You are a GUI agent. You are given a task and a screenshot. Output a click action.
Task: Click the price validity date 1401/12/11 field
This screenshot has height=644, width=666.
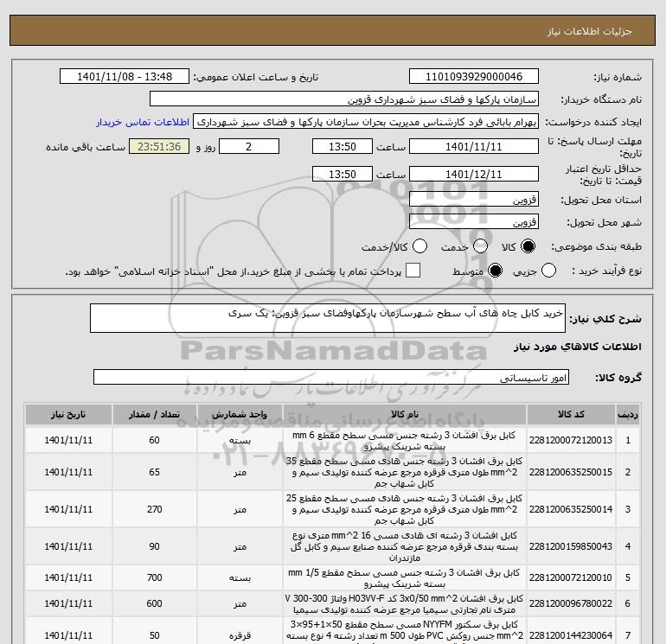click(474, 175)
